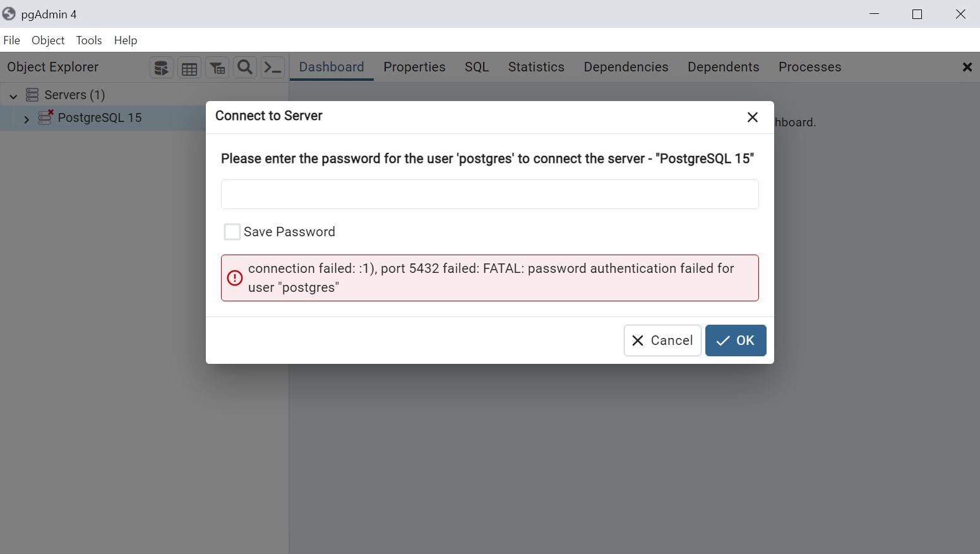This screenshot has height=554, width=980.
Task: Switch to the Properties tab
Action: pyautogui.click(x=414, y=67)
